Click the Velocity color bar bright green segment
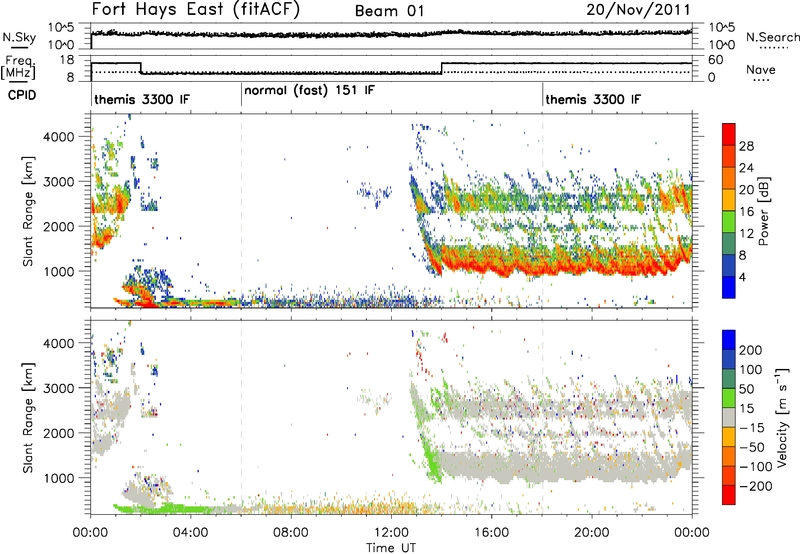 pyautogui.click(x=729, y=398)
